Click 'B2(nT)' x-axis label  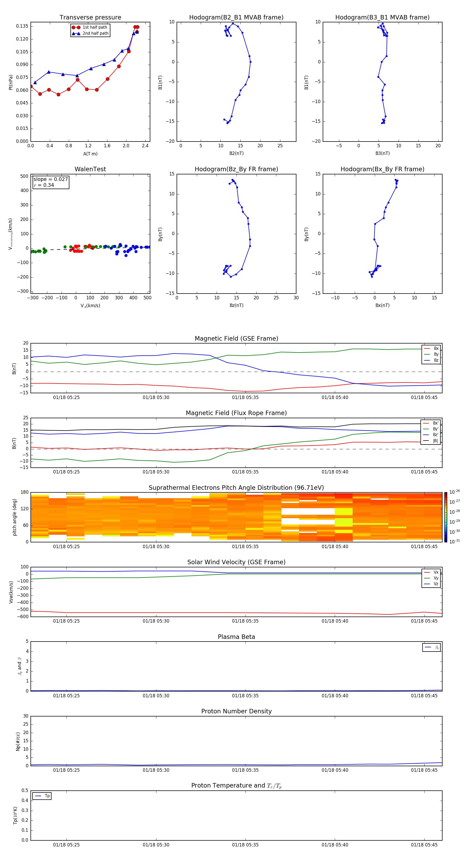(236, 153)
